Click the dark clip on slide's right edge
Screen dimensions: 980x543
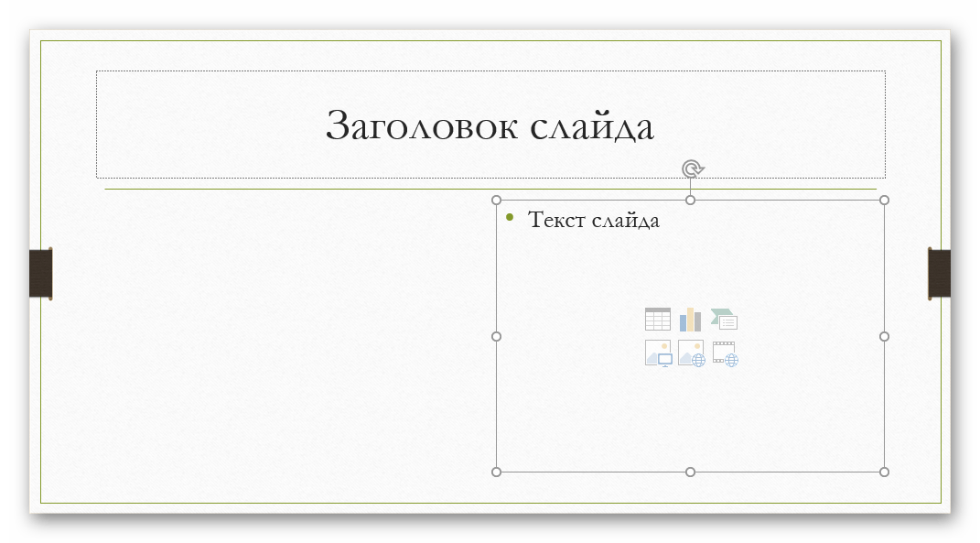[939, 273]
